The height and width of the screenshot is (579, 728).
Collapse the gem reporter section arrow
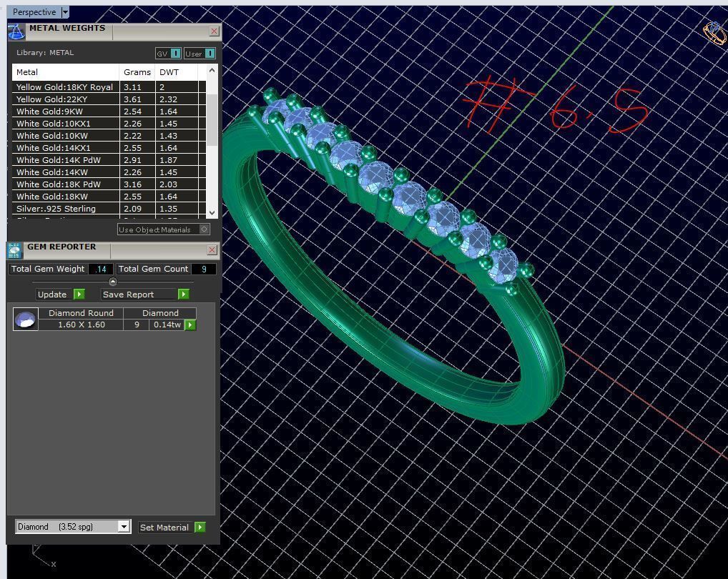coord(113,282)
